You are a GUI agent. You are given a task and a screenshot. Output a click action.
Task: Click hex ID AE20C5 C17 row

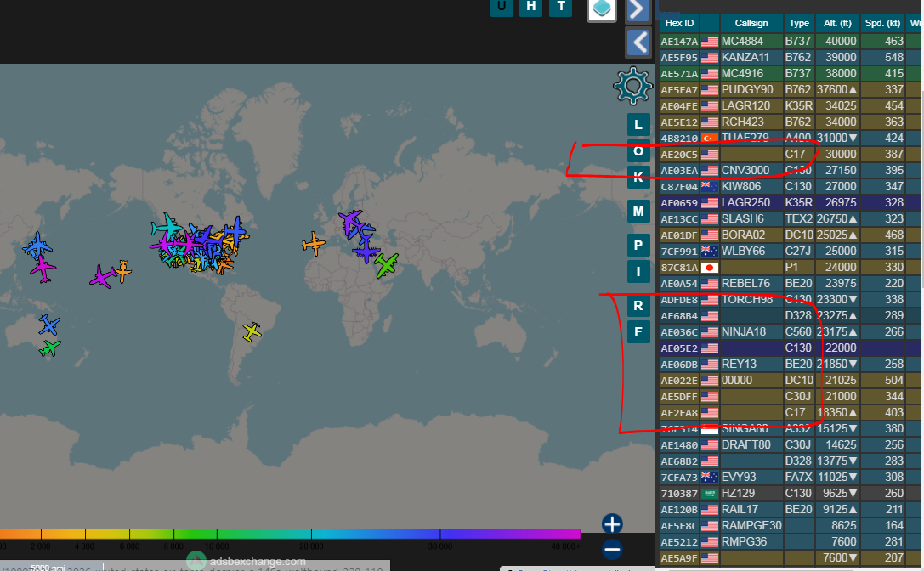(679, 155)
